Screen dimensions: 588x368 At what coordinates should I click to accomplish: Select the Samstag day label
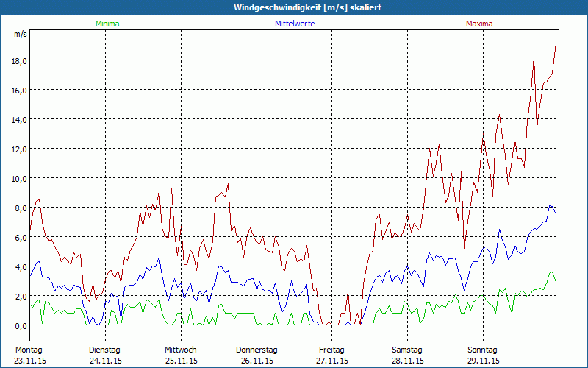pyautogui.click(x=407, y=350)
